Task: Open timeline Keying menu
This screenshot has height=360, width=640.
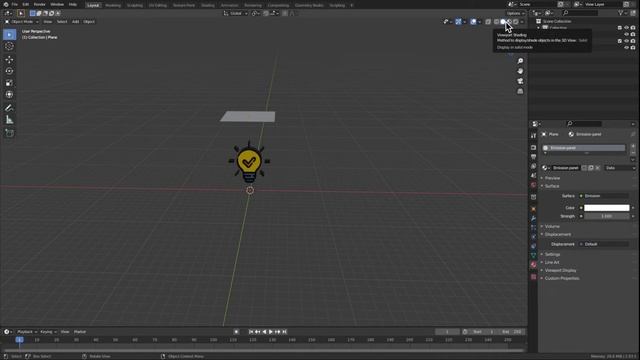Action: pyautogui.click(x=48, y=332)
